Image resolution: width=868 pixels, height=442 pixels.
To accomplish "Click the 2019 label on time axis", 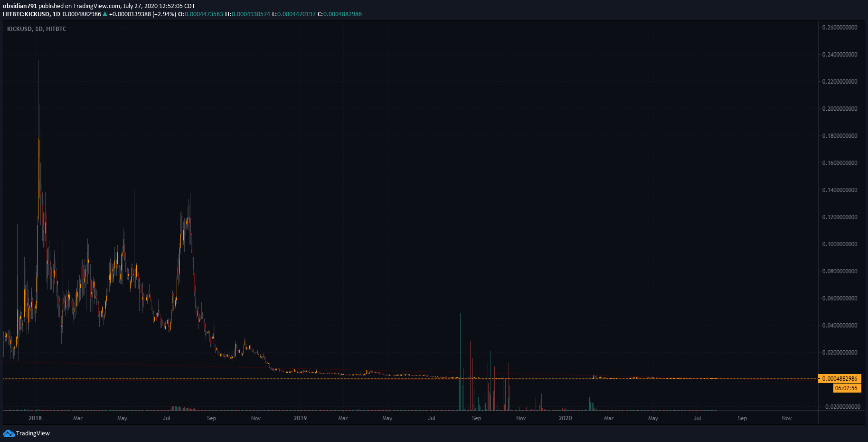I will click(300, 418).
